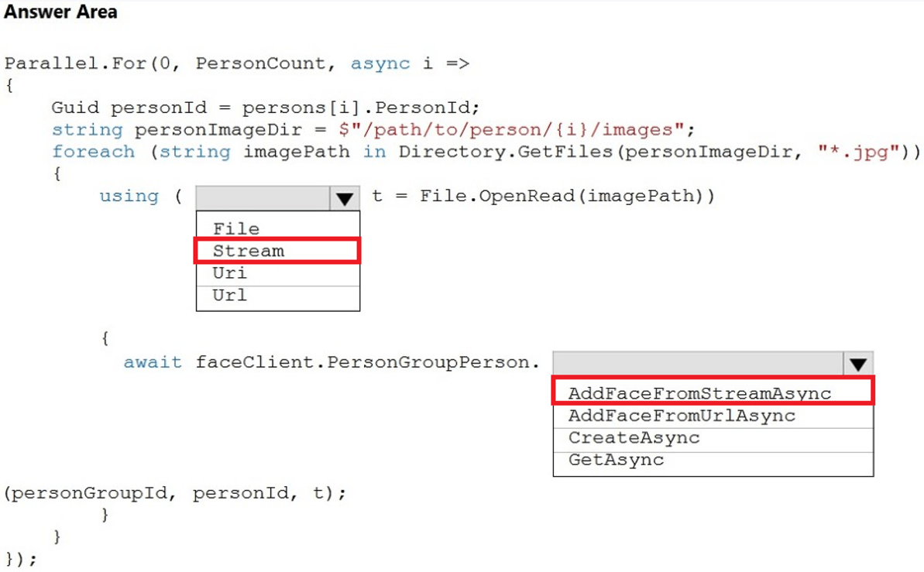Pick GetAsync from the method options

click(x=616, y=460)
